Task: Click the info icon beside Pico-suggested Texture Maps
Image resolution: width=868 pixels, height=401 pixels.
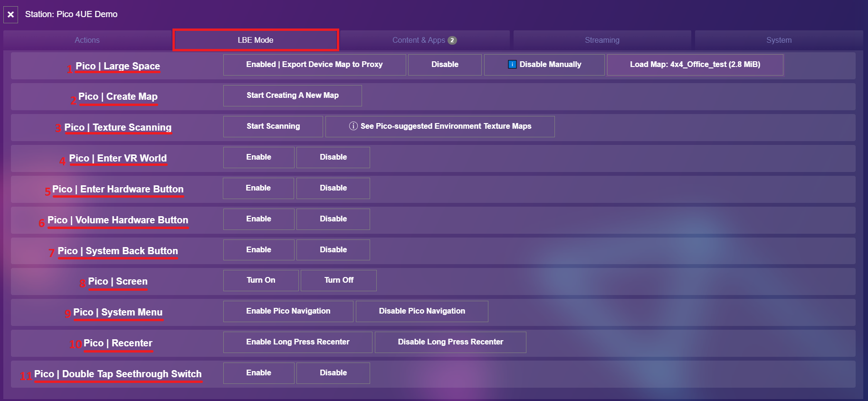Action: click(x=353, y=126)
